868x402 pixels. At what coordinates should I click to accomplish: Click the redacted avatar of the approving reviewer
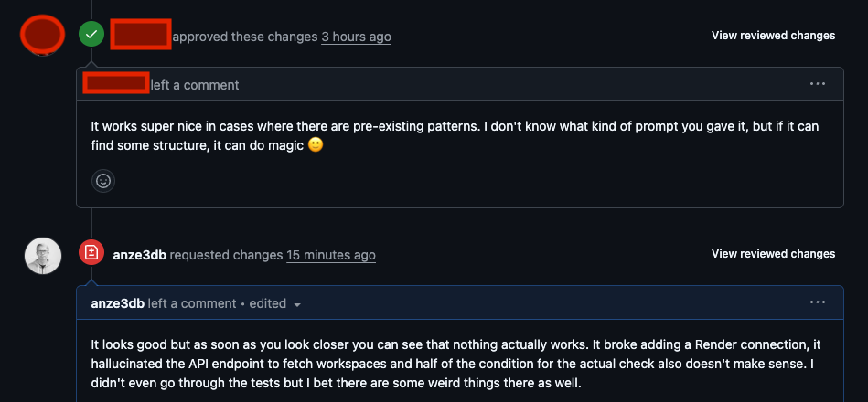click(x=42, y=35)
